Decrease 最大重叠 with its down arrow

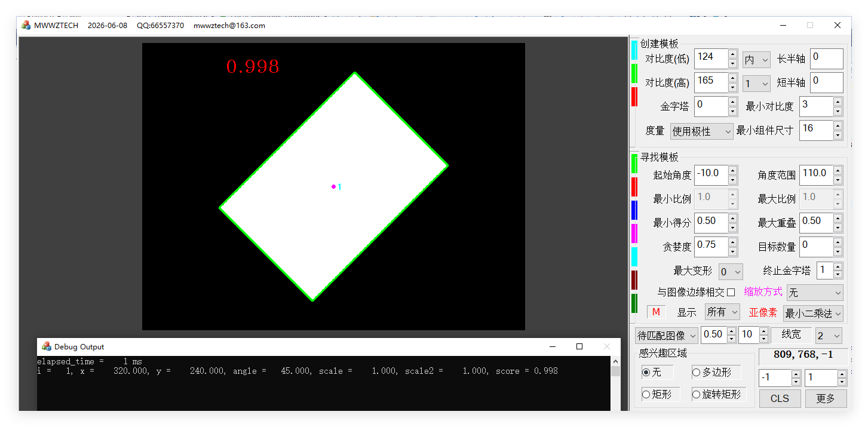tap(838, 228)
